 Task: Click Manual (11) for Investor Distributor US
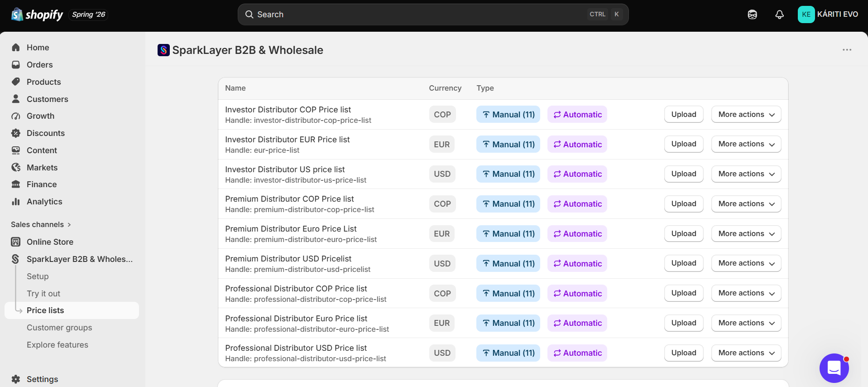tap(508, 174)
